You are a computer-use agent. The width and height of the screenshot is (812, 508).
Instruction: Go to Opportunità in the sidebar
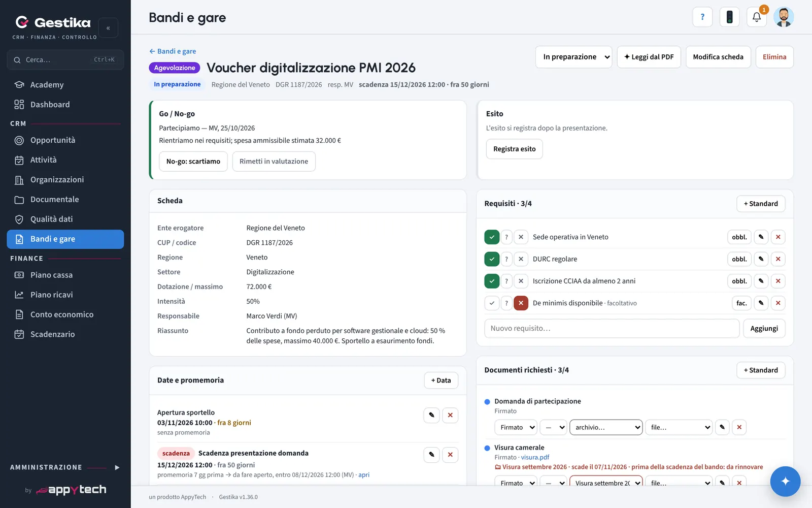[x=65, y=140]
